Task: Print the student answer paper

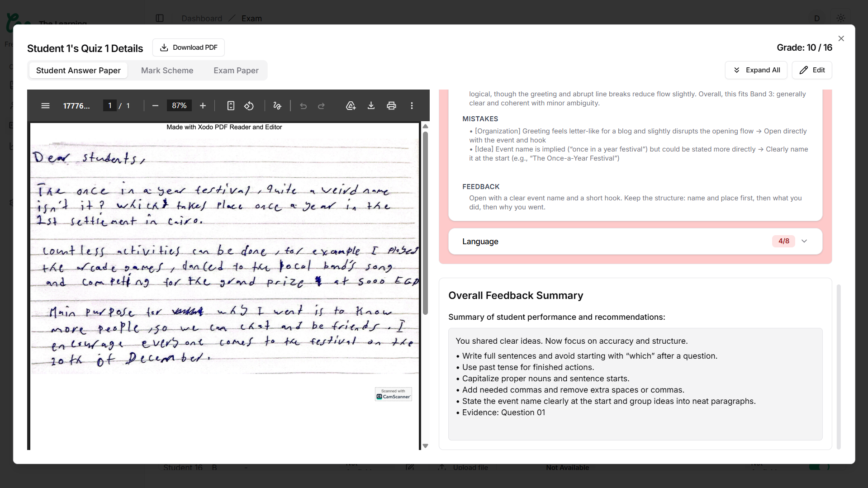Action: [392, 106]
